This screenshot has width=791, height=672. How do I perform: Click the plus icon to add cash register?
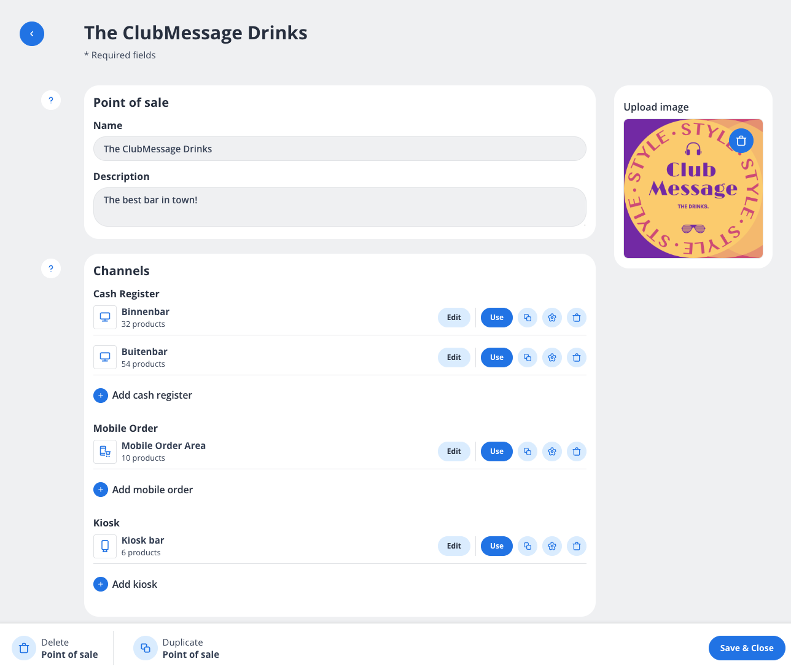[x=101, y=396]
